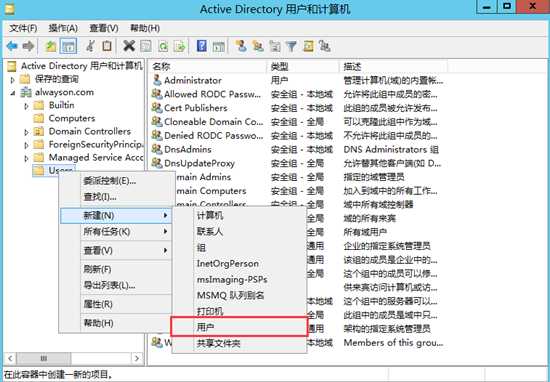The image size is (550, 382).
Task: Expand the Domain Controllers tree node
Action: tap(26, 132)
